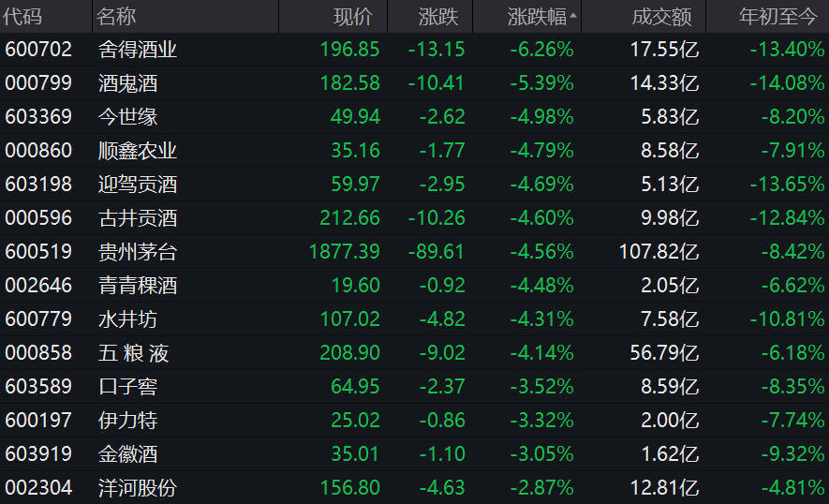Click 古井贡酒 current price 212.66
This screenshot has width=829, height=504.
[x=349, y=218]
